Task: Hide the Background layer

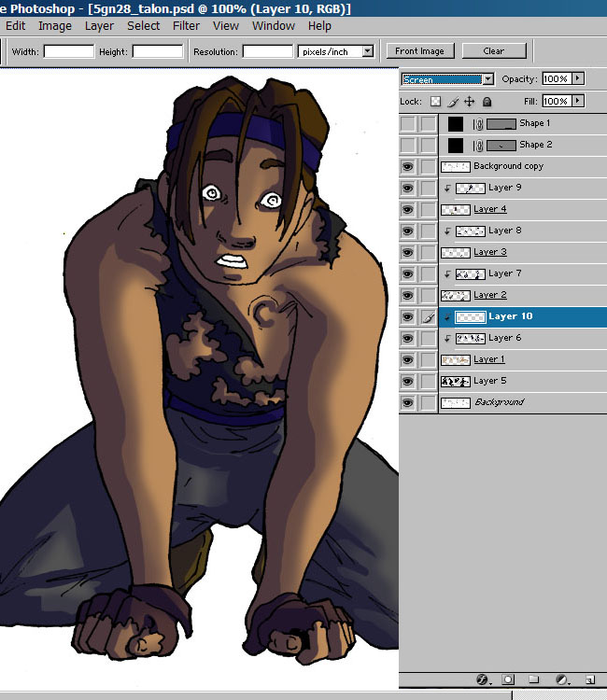Action: click(x=407, y=402)
